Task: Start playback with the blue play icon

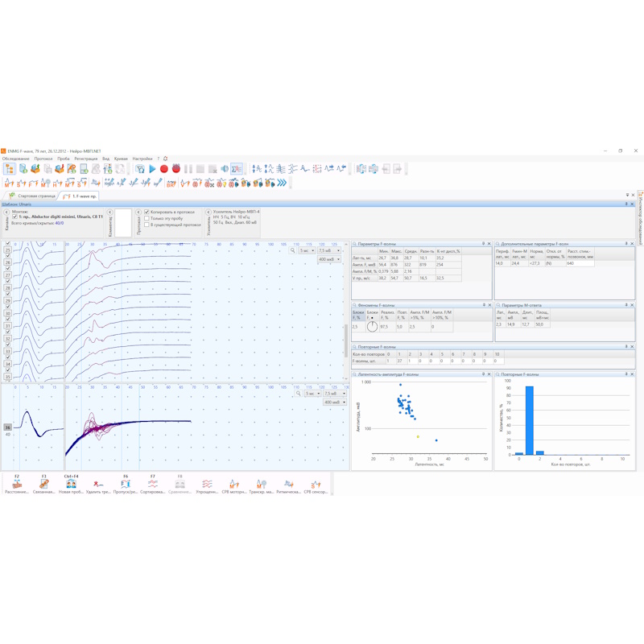Action: pos(152,169)
